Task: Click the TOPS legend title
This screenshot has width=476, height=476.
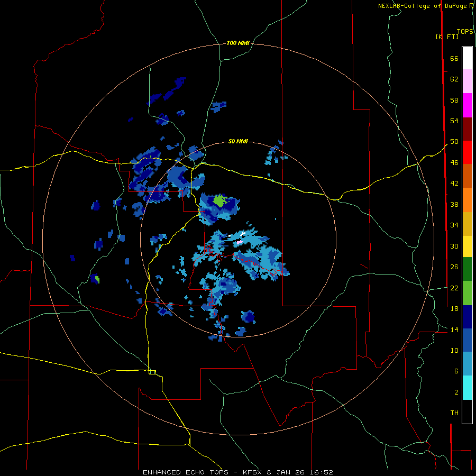Action: (465, 31)
